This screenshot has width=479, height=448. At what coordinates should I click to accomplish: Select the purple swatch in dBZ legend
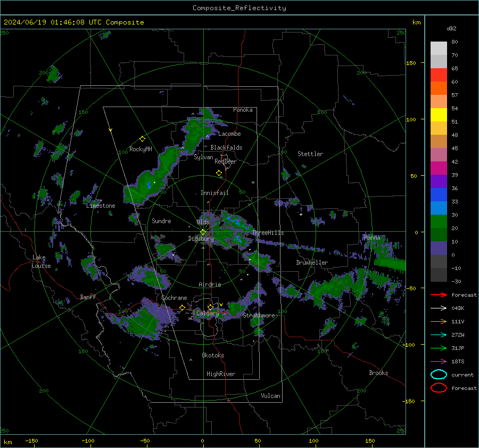(x=439, y=181)
